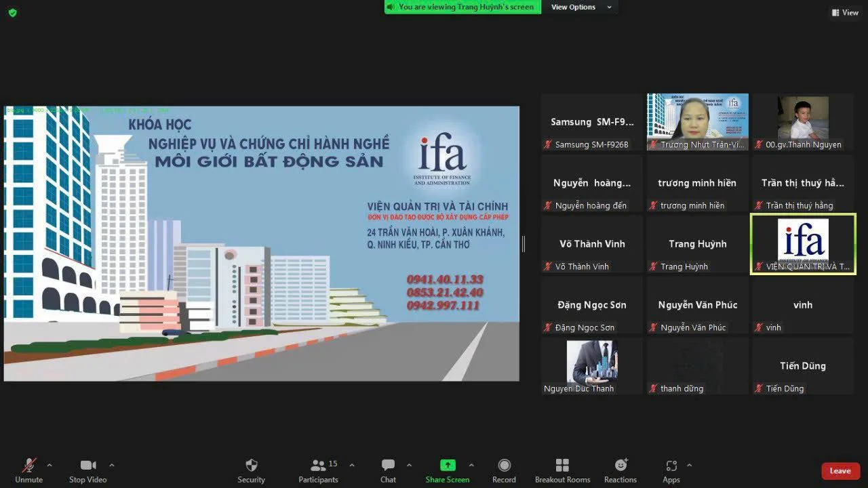The height and width of the screenshot is (488, 868).
Task: Expand arrow next to Chat
Action: coord(409,465)
